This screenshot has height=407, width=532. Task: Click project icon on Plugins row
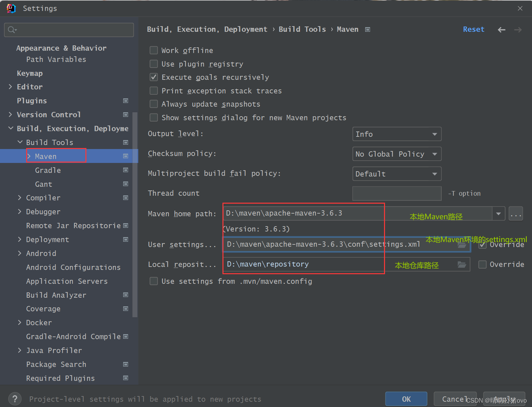125,101
